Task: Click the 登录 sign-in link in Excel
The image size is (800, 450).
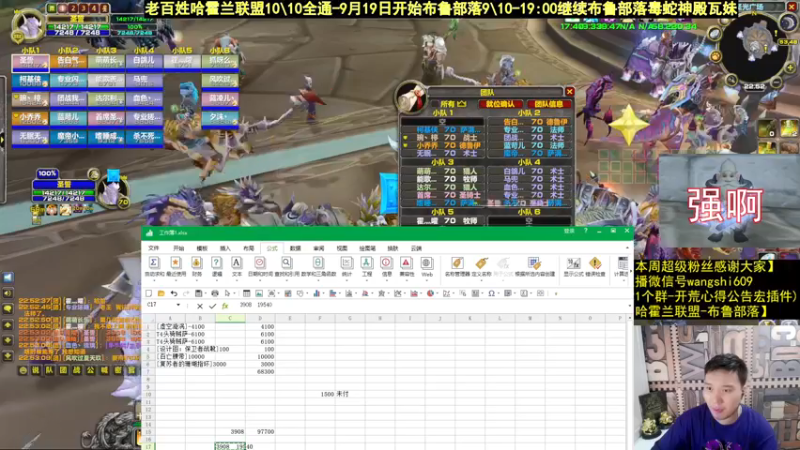Action: click(569, 232)
